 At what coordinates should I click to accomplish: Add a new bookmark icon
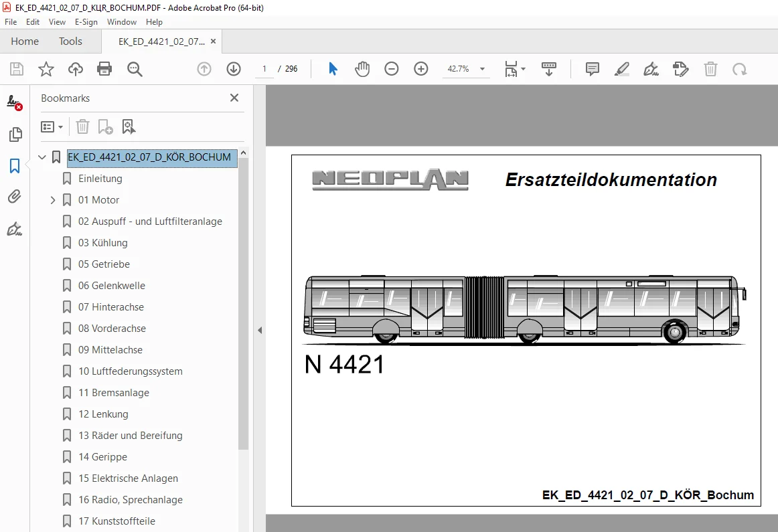pos(105,127)
